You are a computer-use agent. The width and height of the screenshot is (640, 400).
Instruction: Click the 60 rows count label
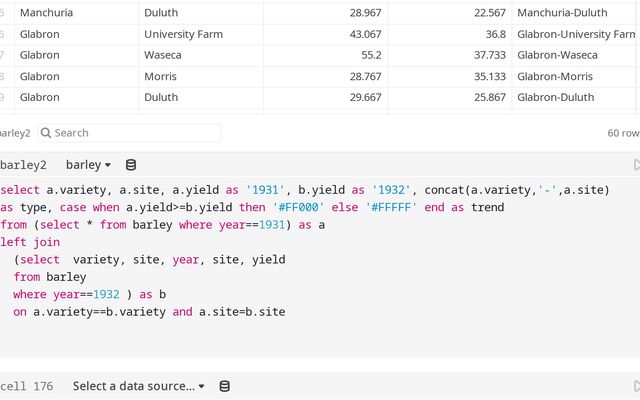tap(622, 133)
